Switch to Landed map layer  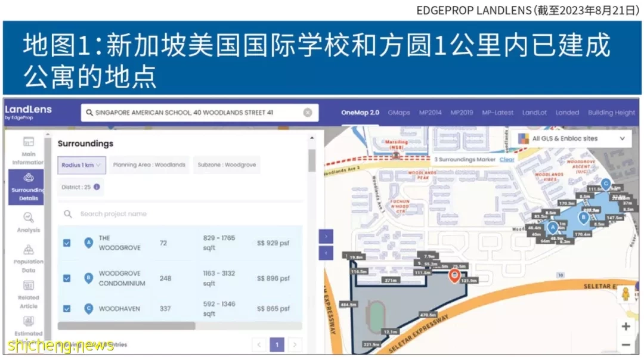(567, 113)
